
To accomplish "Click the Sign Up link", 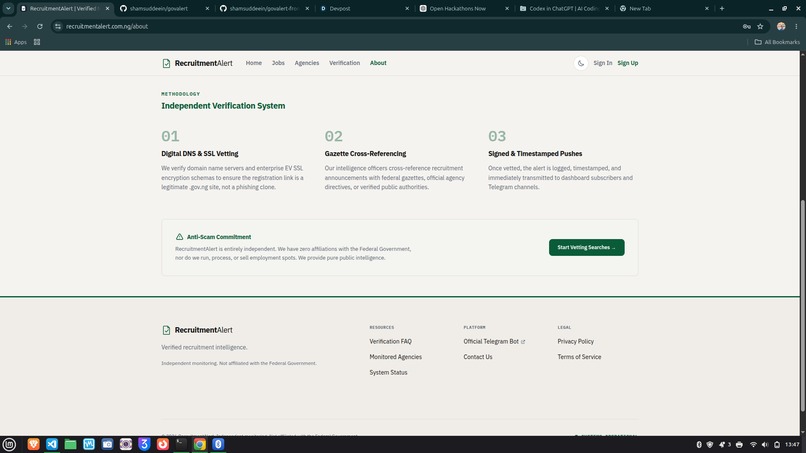I will point(628,63).
